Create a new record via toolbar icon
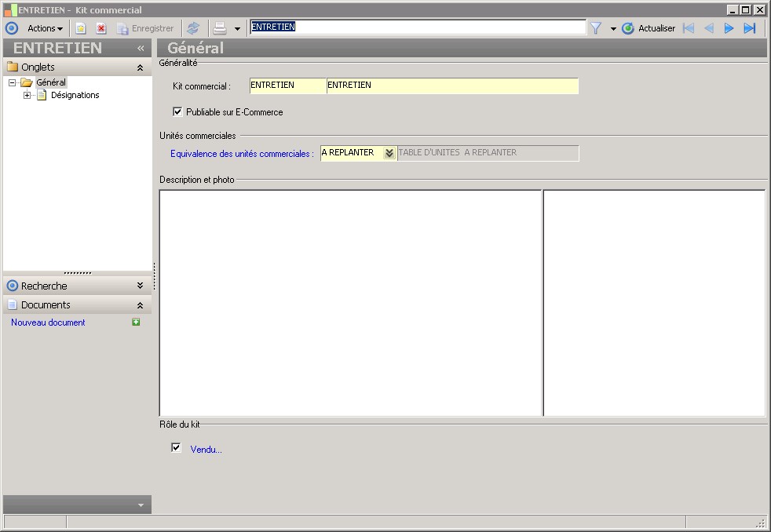Screen dimensions: 771x532 (81, 28)
